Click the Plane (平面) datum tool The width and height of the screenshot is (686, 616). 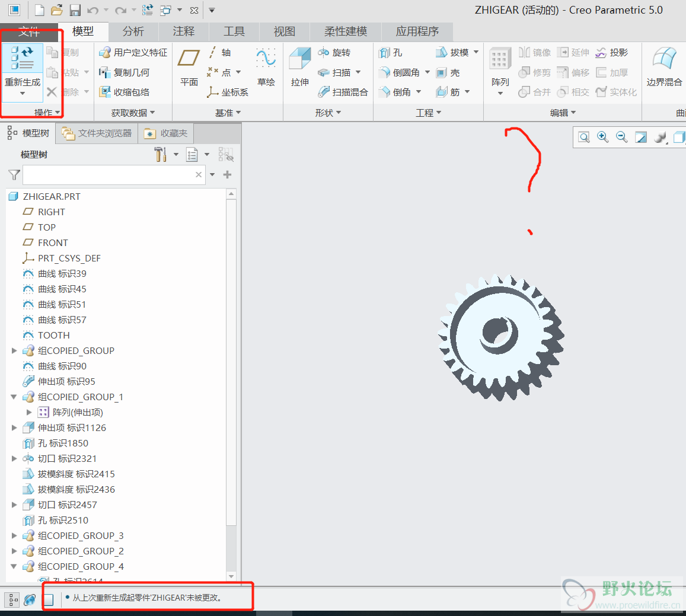(189, 68)
